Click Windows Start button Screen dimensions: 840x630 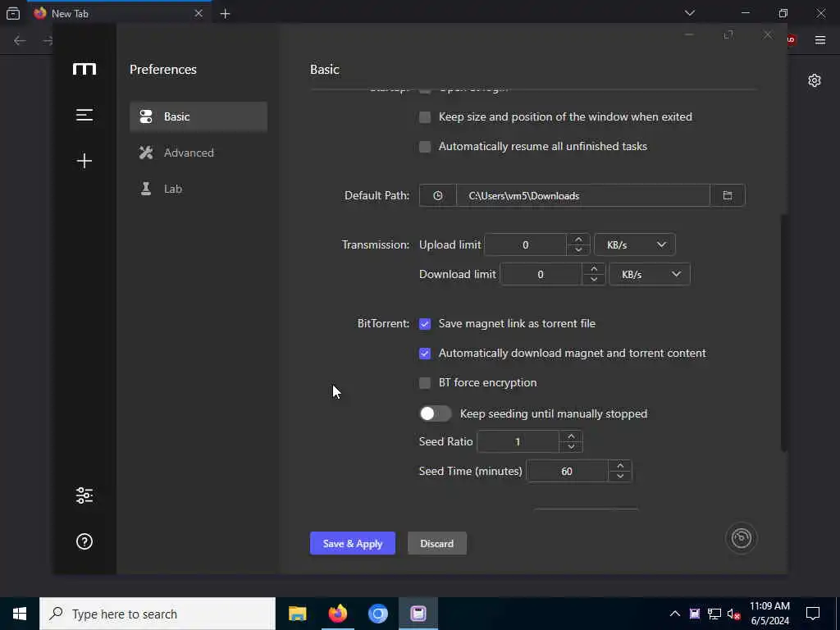click(x=20, y=614)
